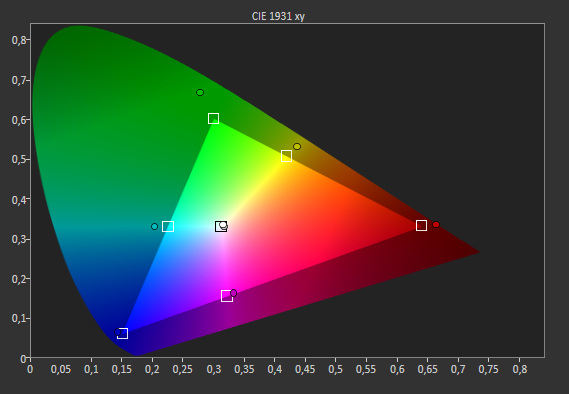Click the yellow target square marker

[286, 156]
